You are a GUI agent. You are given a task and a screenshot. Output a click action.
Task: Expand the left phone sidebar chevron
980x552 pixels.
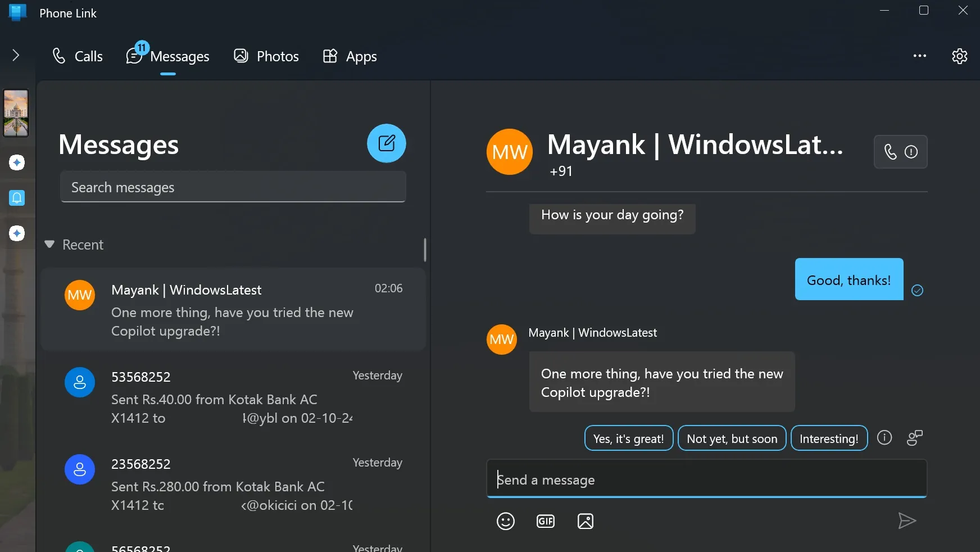point(16,55)
